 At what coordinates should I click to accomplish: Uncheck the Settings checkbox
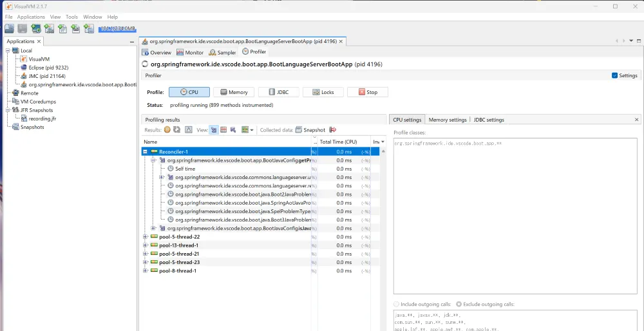pyautogui.click(x=615, y=75)
